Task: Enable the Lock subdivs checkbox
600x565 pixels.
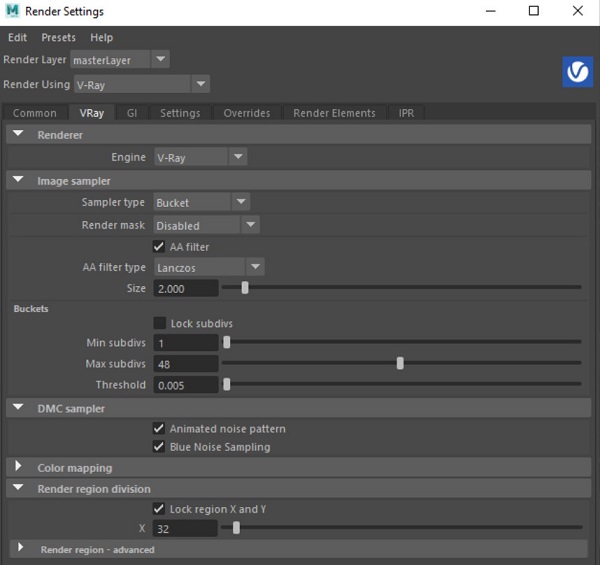Action: coord(159,323)
